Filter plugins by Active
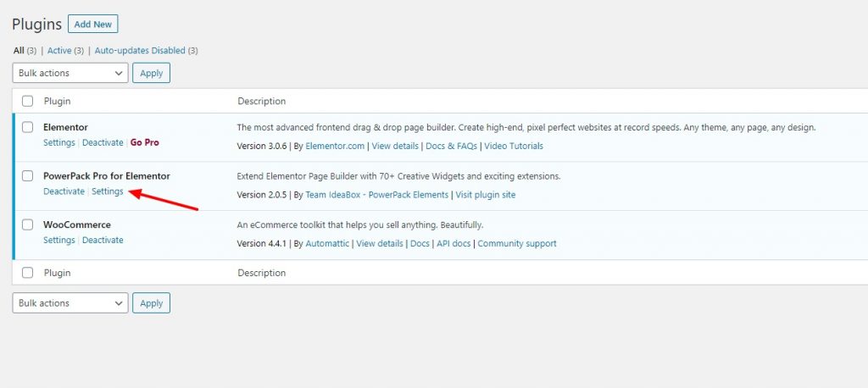The height and width of the screenshot is (388, 868). [59, 51]
